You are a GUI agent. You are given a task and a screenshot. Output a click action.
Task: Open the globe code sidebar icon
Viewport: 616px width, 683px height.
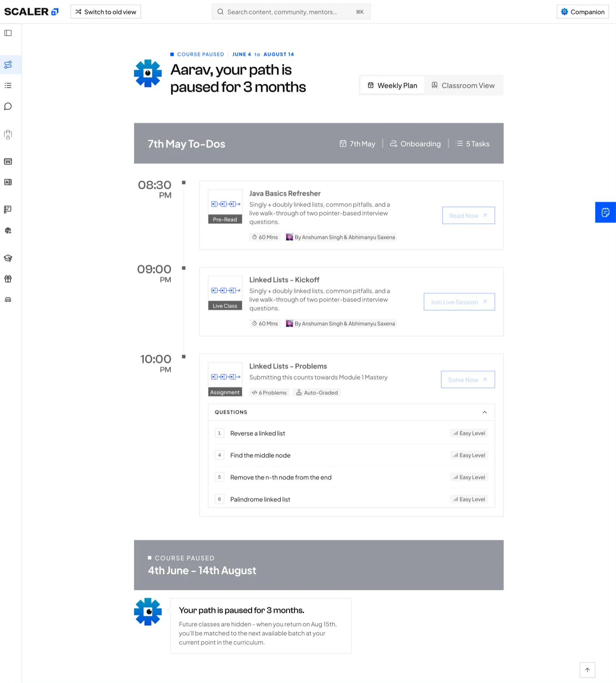pyautogui.click(x=8, y=230)
